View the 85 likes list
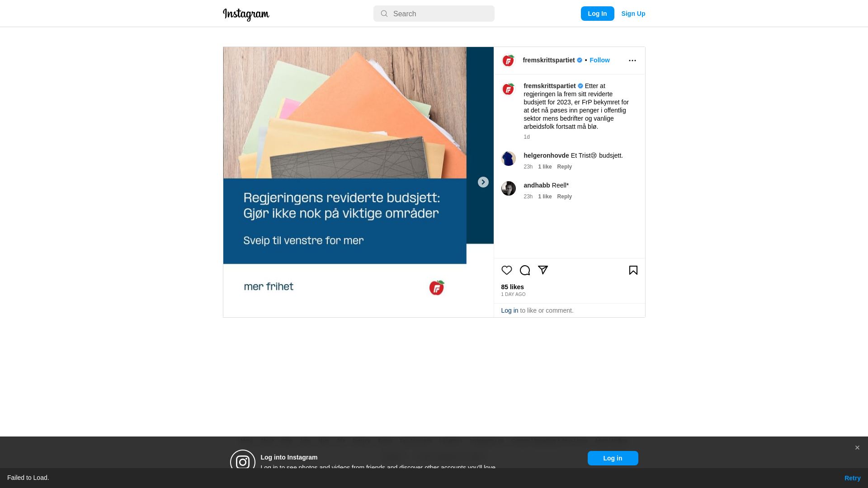This screenshot has height=488, width=868. [513, 287]
